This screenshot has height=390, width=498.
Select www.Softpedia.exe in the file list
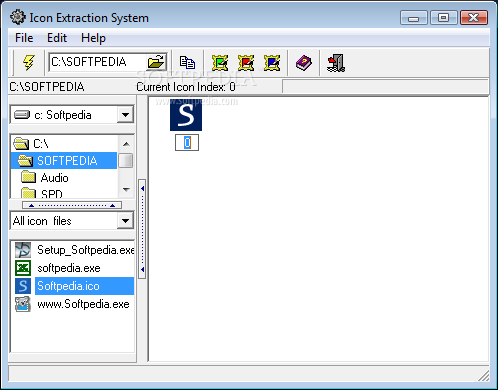click(x=83, y=304)
